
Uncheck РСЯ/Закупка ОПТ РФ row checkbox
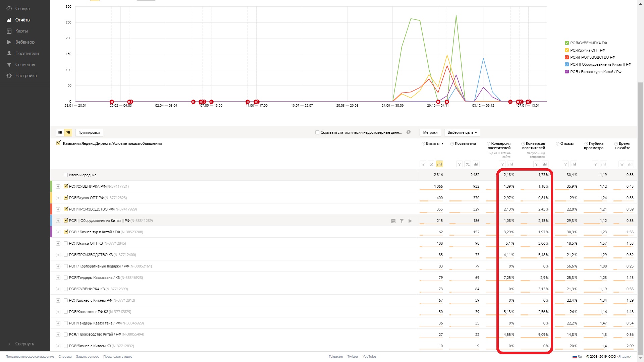coord(66,197)
